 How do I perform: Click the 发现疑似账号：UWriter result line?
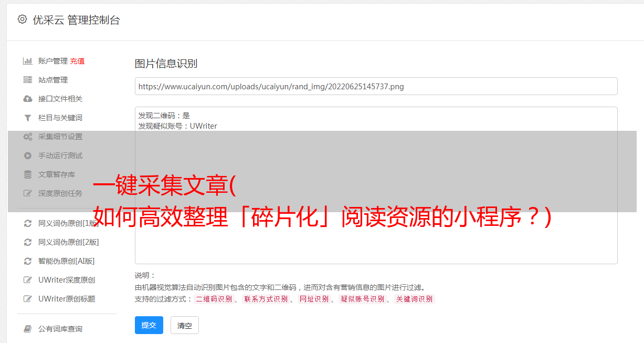178,126
